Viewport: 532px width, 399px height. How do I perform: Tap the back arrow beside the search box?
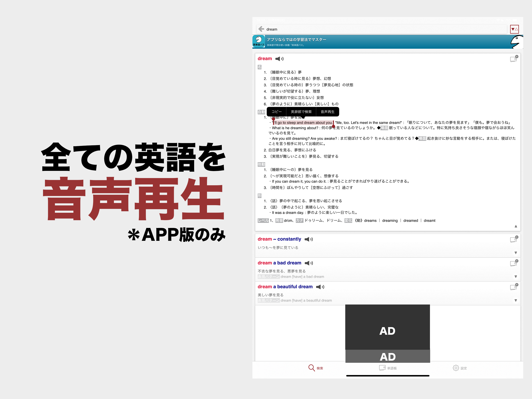(261, 29)
